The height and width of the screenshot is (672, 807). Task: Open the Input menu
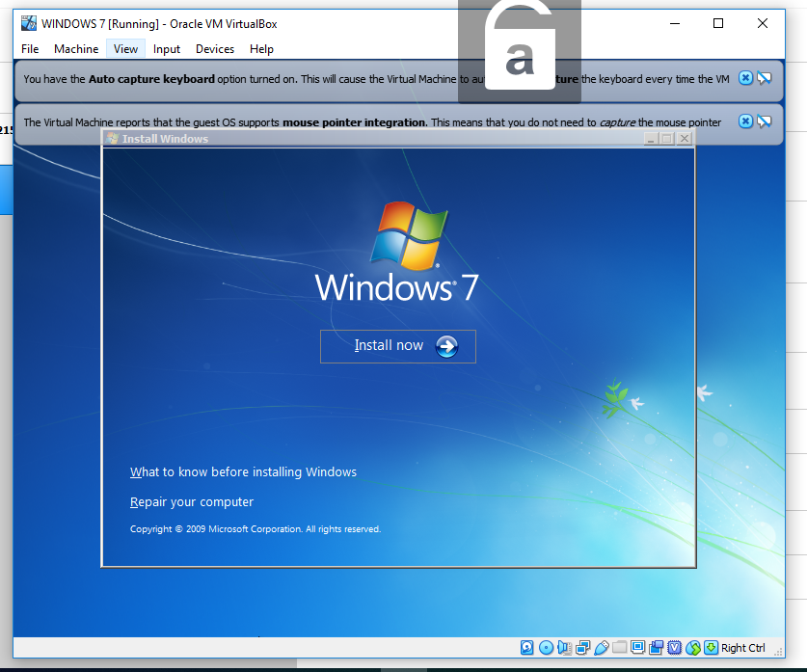point(167,49)
